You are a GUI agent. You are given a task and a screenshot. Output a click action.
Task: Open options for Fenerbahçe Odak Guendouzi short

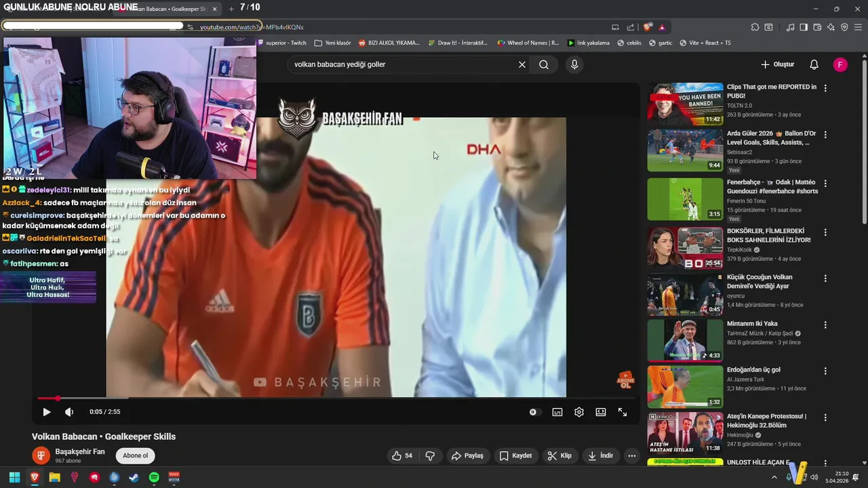click(x=825, y=183)
